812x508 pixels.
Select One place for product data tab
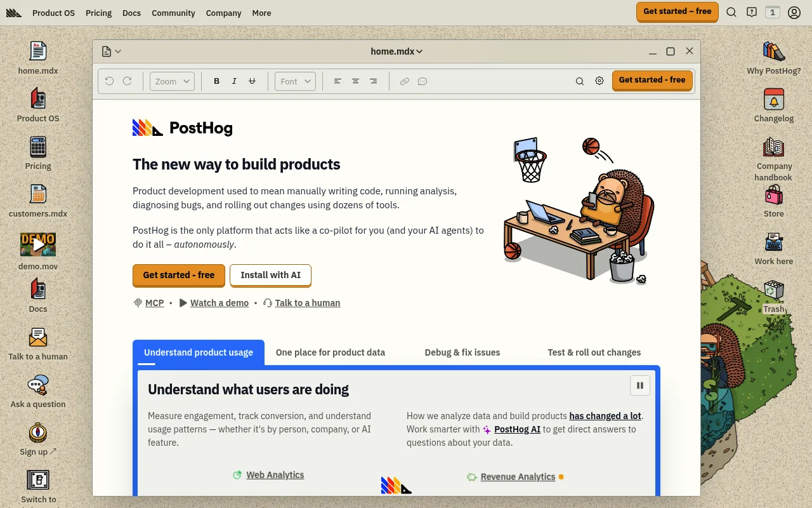(331, 352)
